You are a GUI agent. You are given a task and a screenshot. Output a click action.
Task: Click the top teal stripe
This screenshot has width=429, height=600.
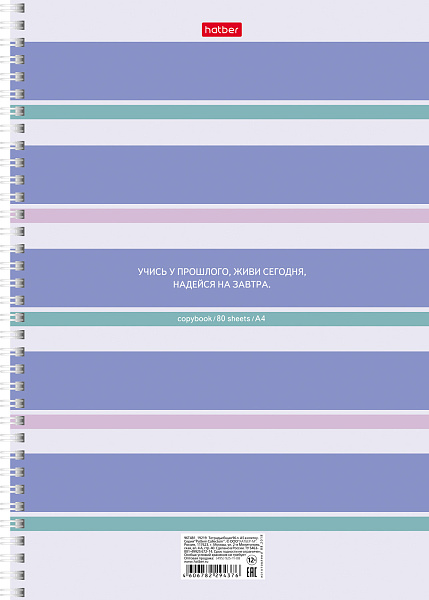tap(219, 112)
